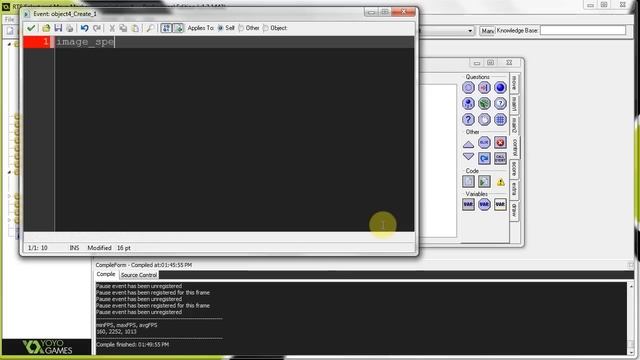
Task: Click the 'minFPS, maxFPS, avgFPS' output line
Action: coord(127,325)
